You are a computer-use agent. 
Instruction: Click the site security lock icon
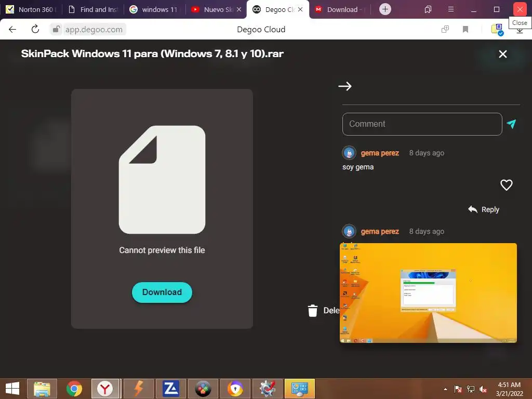pos(56,29)
